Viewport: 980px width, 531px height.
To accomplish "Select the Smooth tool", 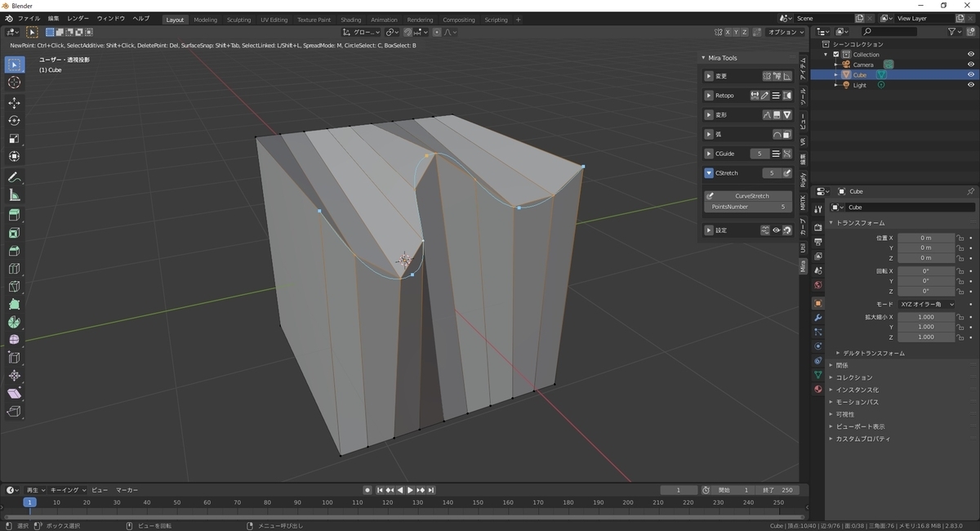I will [14, 340].
